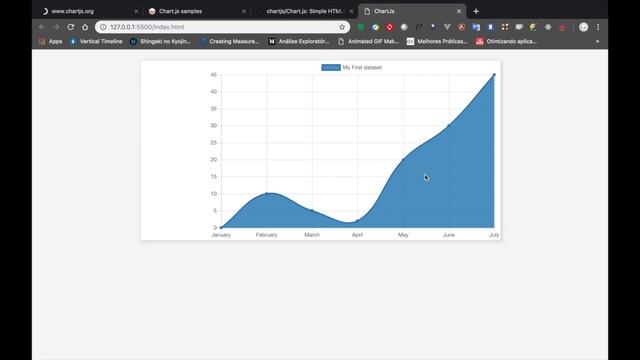Open a new tab with plus button
The width and height of the screenshot is (640, 360).
[476, 11]
